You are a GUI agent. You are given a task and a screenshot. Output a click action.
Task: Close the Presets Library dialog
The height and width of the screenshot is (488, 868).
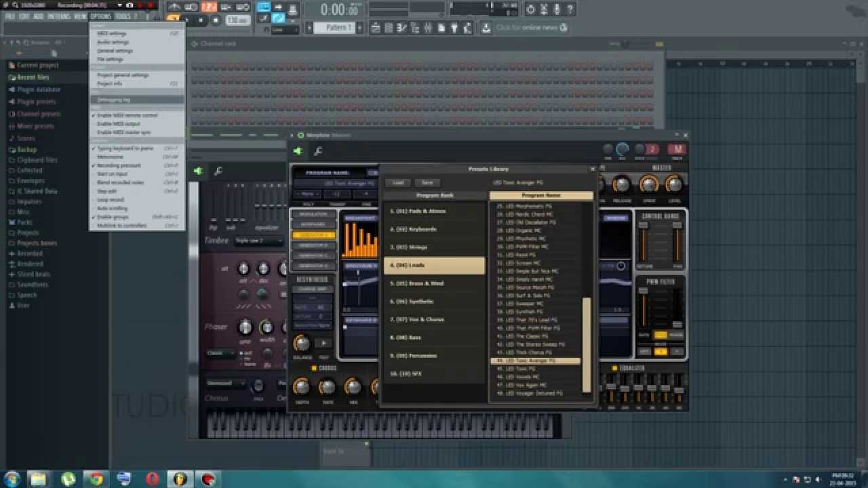(x=592, y=169)
